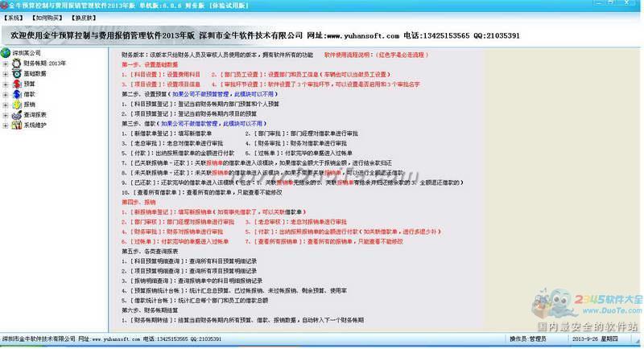The image size is (644, 349).
Task: Click the red dollar 预算 icon
Action: [16, 84]
